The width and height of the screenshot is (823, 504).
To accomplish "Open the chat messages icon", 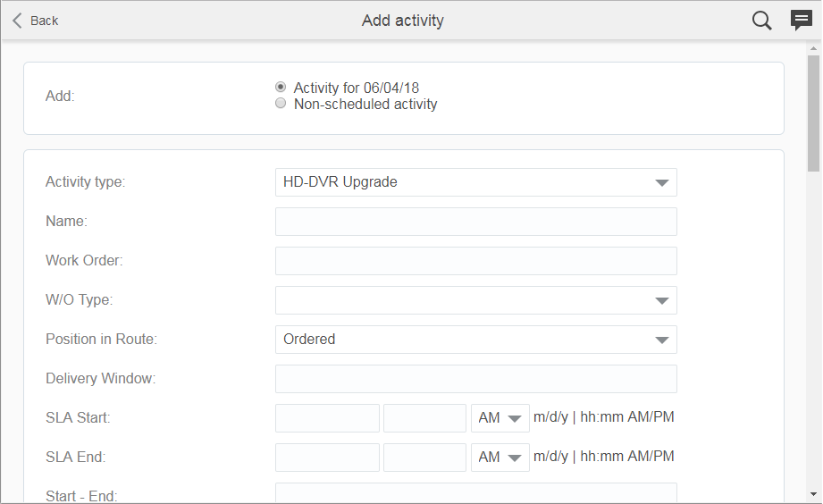I will 802,21.
